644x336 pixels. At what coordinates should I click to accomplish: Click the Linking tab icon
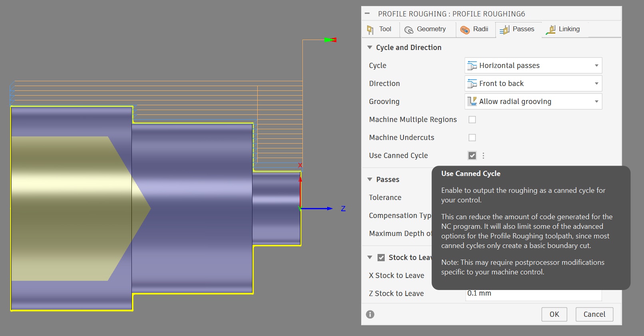[x=551, y=30]
